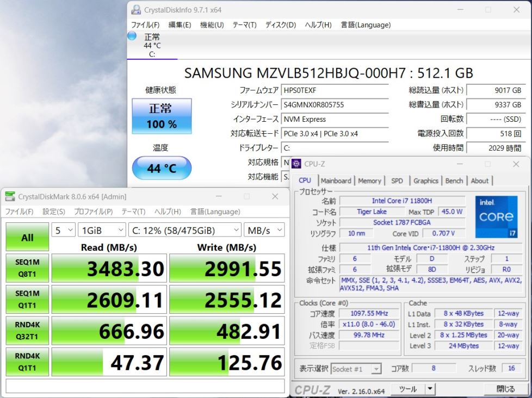The width and height of the screenshot is (532, 398).
Task: Click the CrystalDiskInfo title bar app icon
Action: (x=136, y=10)
